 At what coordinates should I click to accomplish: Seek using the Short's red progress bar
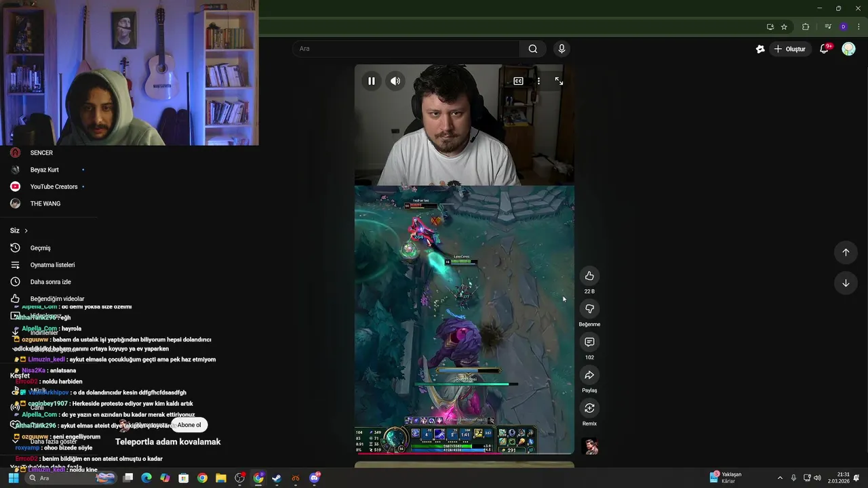(465, 453)
